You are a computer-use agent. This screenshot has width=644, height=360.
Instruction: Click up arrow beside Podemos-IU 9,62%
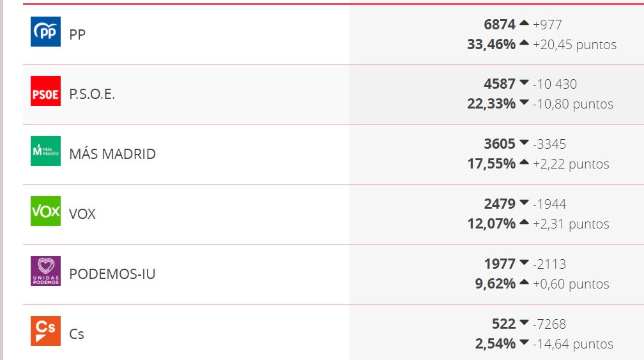tap(524, 282)
